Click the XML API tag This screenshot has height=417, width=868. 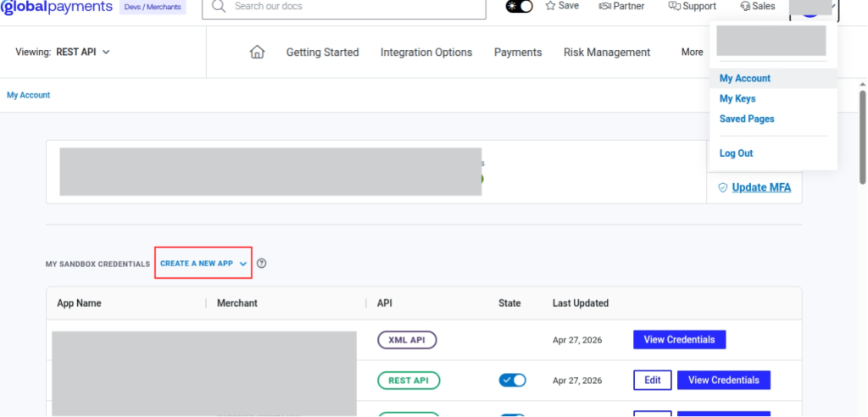(407, 340)
